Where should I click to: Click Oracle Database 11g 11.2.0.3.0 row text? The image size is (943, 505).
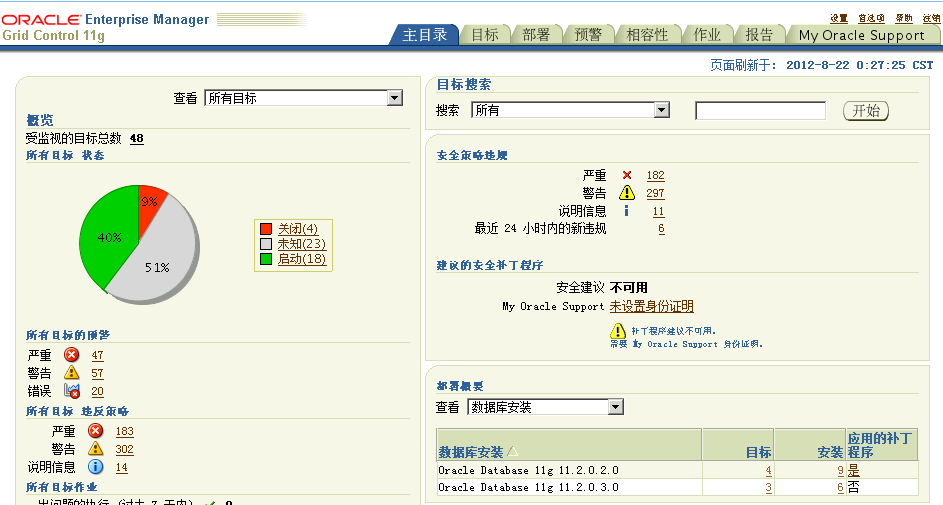528,487
